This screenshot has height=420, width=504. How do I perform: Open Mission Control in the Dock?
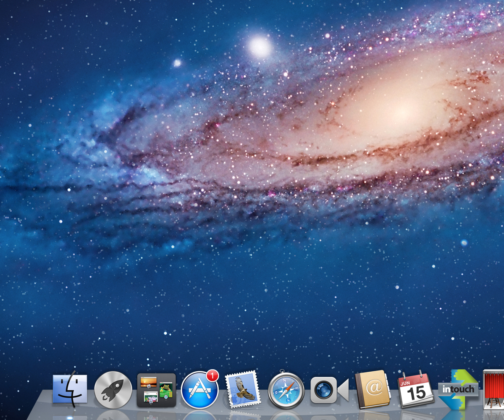coord(156,390)
